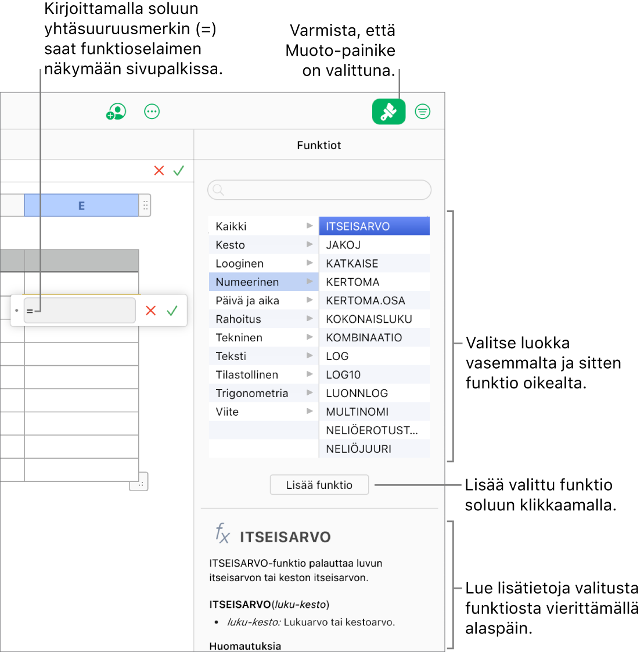This screenshot has height=652, width=644.
Task: Select the Rahoitus category
Action: [x=263, y=319]
